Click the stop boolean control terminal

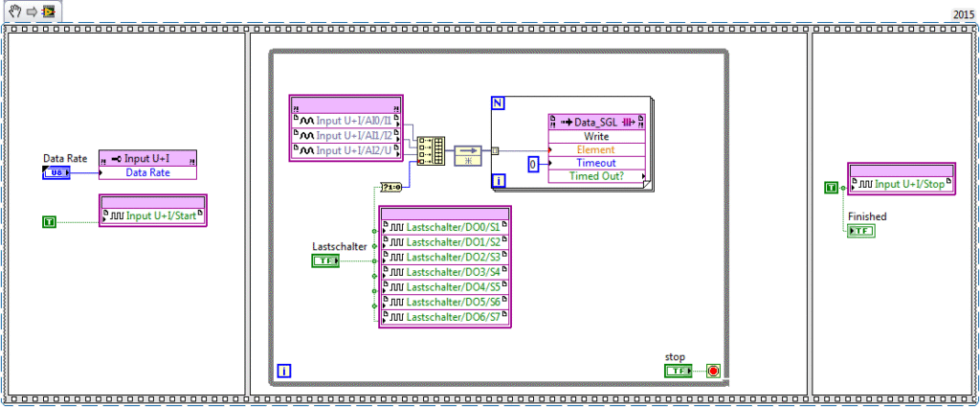[x=678, y=371]
